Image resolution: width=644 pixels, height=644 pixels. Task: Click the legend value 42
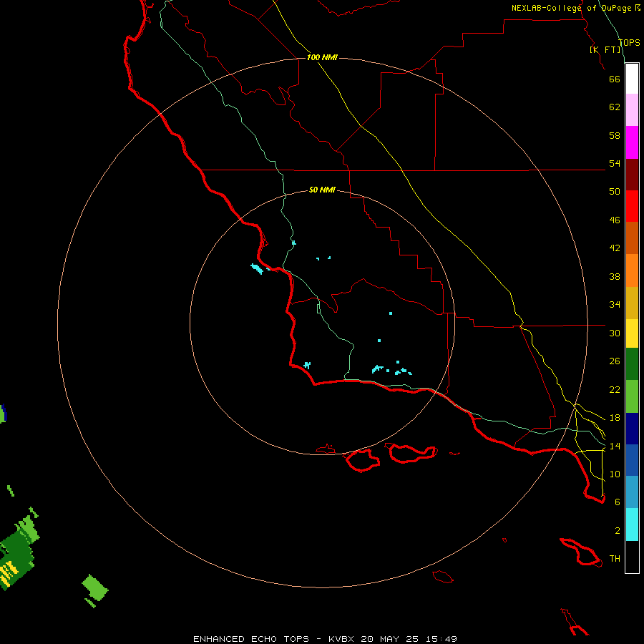tap(615, 248)
